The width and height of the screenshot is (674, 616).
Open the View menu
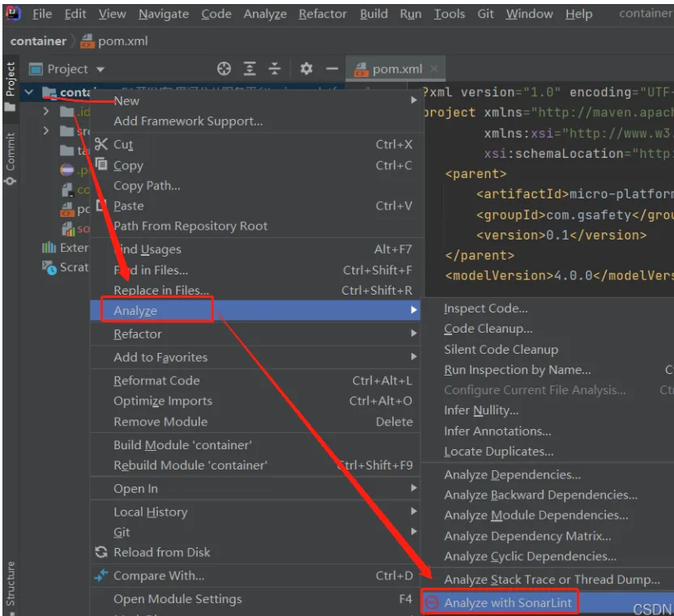(x=112, y=15)
